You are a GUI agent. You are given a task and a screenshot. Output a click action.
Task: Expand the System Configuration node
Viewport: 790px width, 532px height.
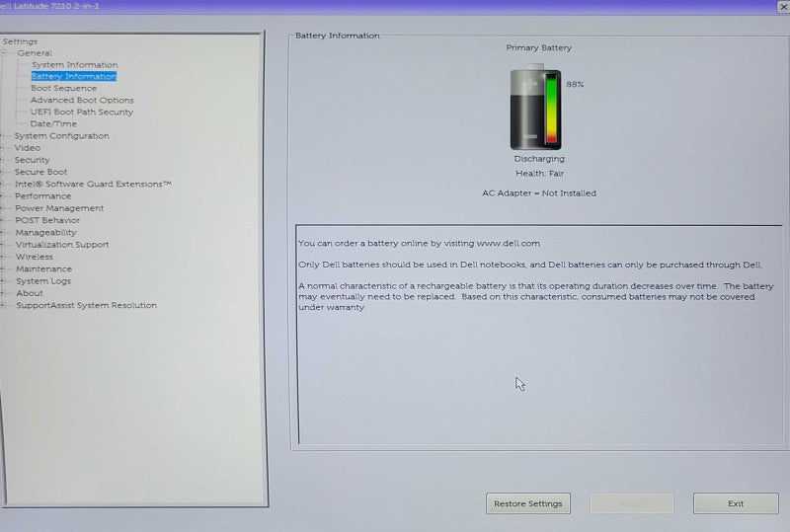tap(2, 136)
